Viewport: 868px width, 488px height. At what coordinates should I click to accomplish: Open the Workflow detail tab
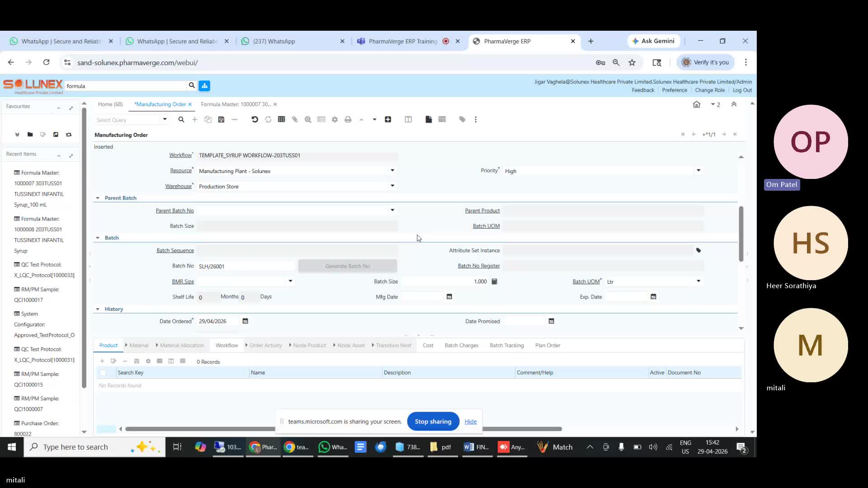[x=226, y=345]
